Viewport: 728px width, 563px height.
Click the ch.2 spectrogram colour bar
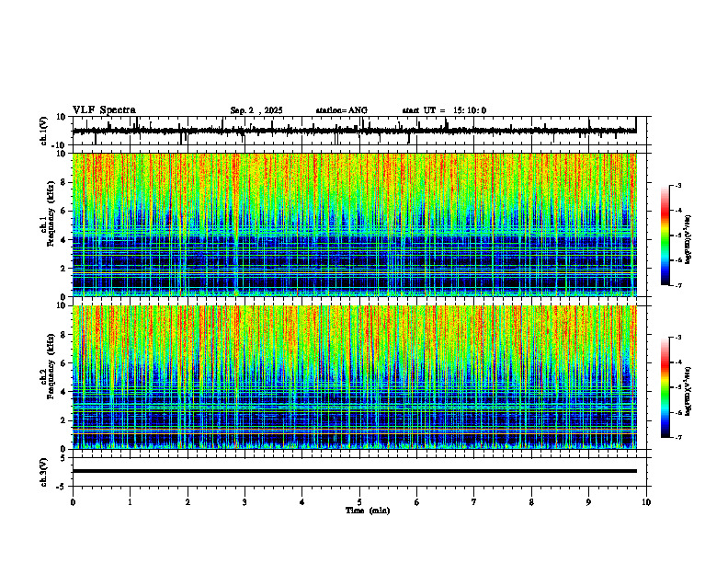click(665, 387)
